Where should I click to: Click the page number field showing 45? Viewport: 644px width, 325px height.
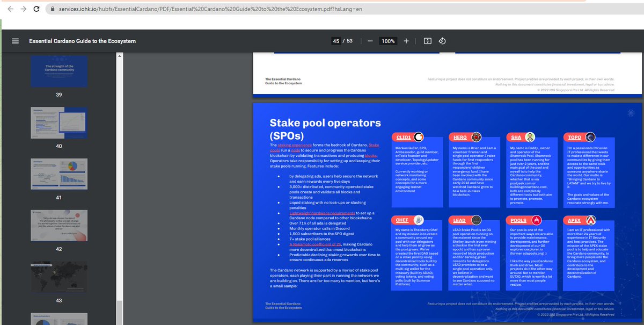pyautogui.click(x=336, y=41)
